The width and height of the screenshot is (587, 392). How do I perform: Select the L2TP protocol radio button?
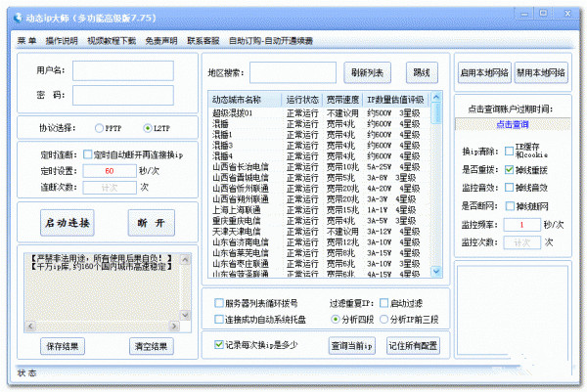tap(148, 128)
